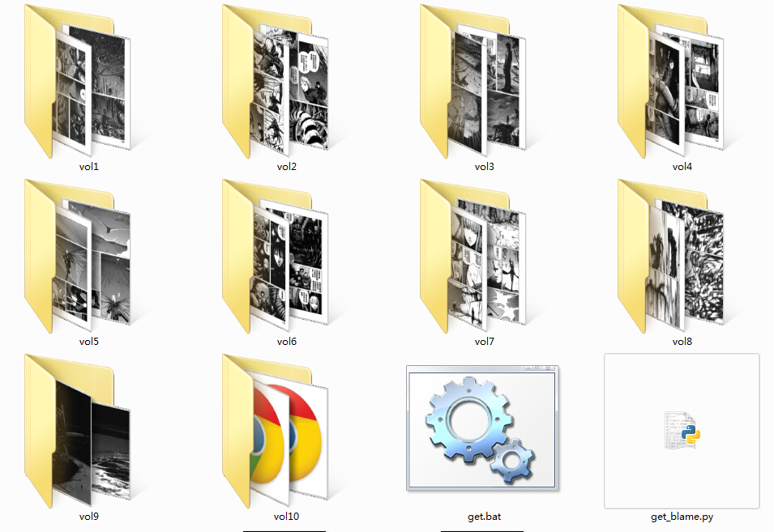Select the vol7 folder icon
The image size is (774, 532).
473,257
